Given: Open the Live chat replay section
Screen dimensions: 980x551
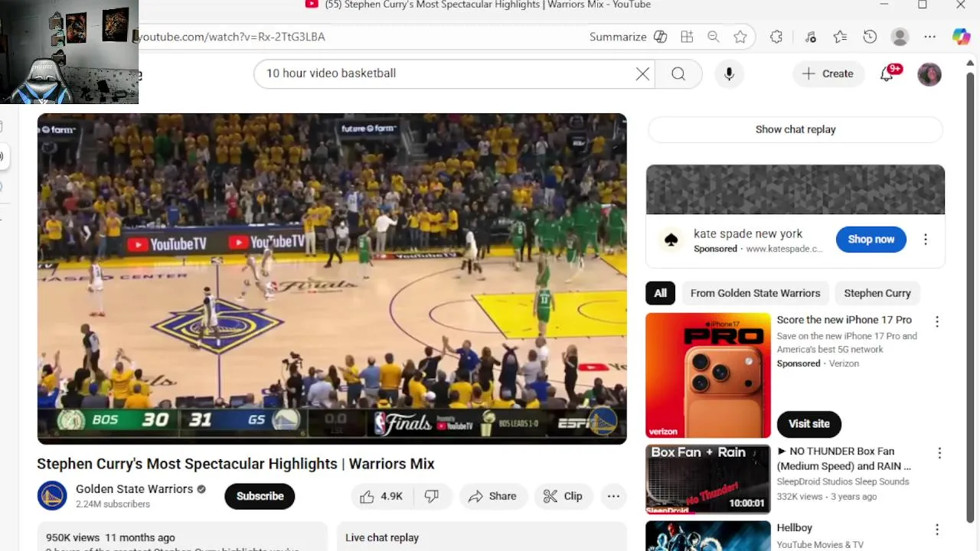Looking at the screenshot, I should (x=482, y=537).
